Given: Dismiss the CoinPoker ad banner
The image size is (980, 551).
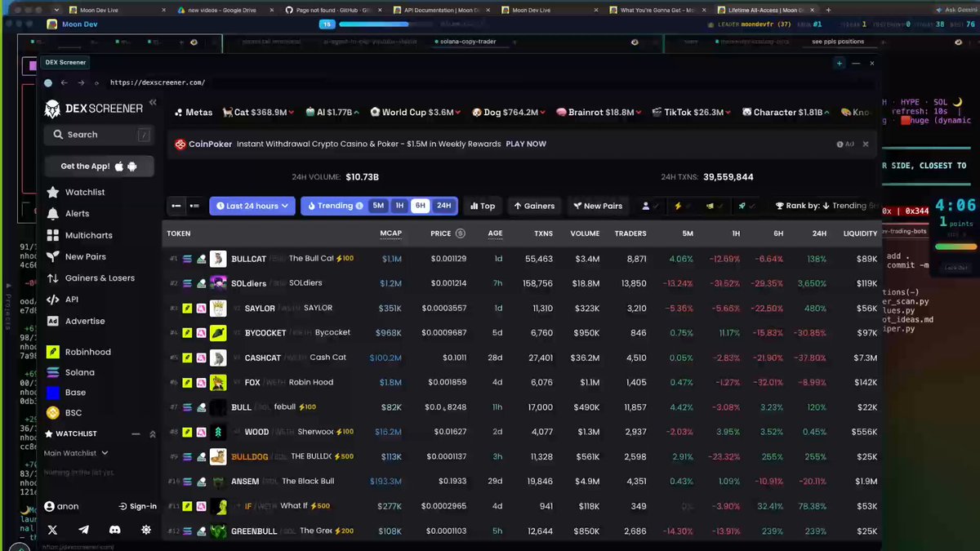Looking at the screenshot, I should click(x=866, y=144).
